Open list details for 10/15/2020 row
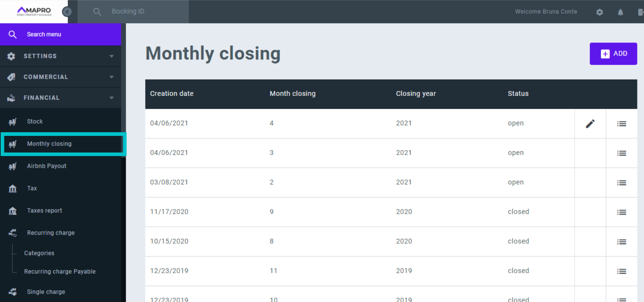 [x=622, y=242]
